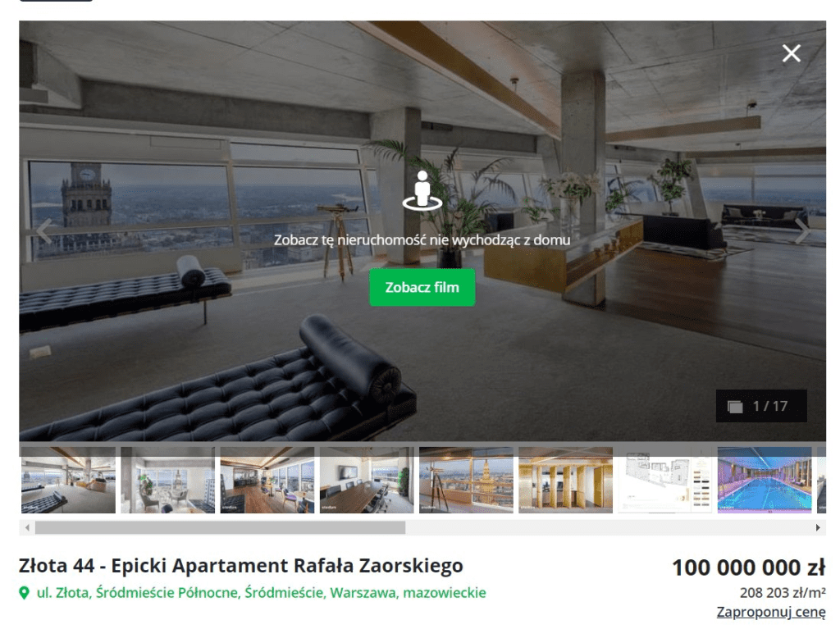Select the third thumbnail with wooden floor lounge
Screen dimensions: 840x629
tap(267, 480)
